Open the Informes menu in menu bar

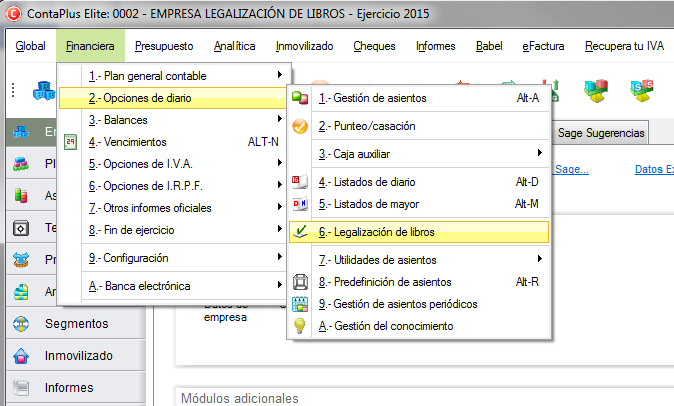(x=435, y=46)
